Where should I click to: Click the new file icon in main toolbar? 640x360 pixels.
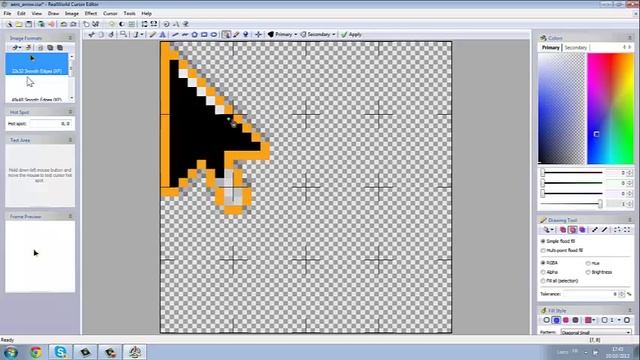coord(9,24)
